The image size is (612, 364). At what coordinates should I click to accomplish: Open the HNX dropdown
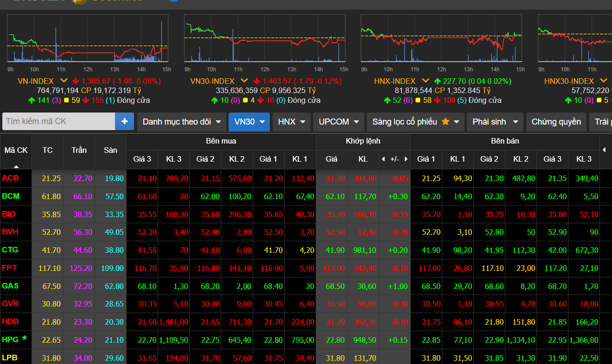pos(292,122)
